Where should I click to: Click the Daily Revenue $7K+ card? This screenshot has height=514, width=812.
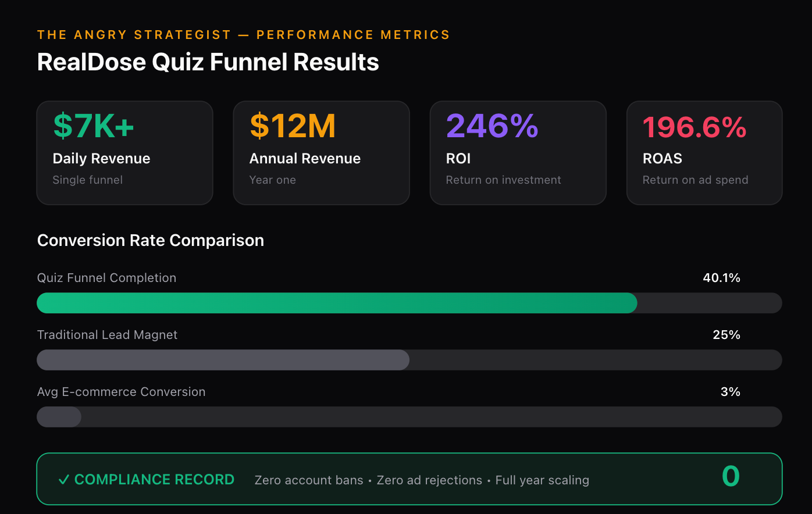pyautogui.click(x=125, y=153)
